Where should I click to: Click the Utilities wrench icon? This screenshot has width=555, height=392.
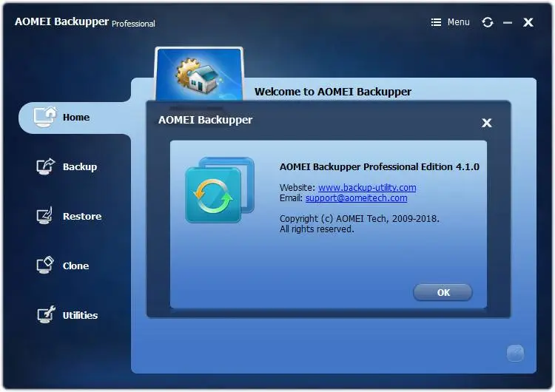46,314
